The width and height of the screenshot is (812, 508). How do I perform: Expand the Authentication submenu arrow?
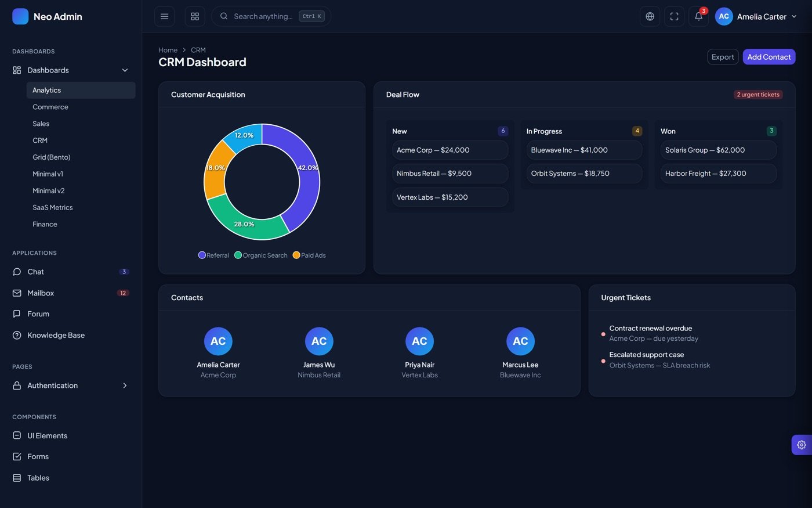tap(125, 385)
